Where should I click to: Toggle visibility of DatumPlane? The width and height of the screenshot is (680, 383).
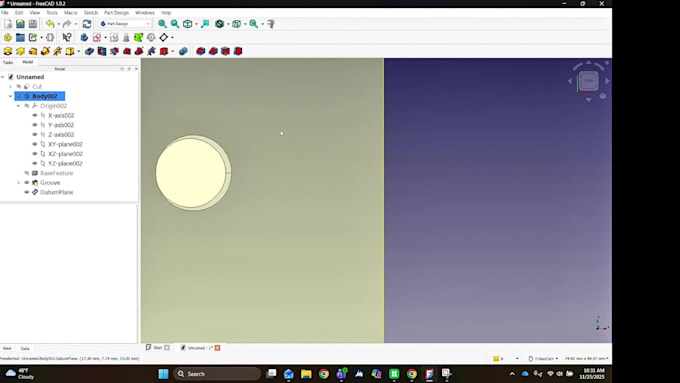coord(27,192)
